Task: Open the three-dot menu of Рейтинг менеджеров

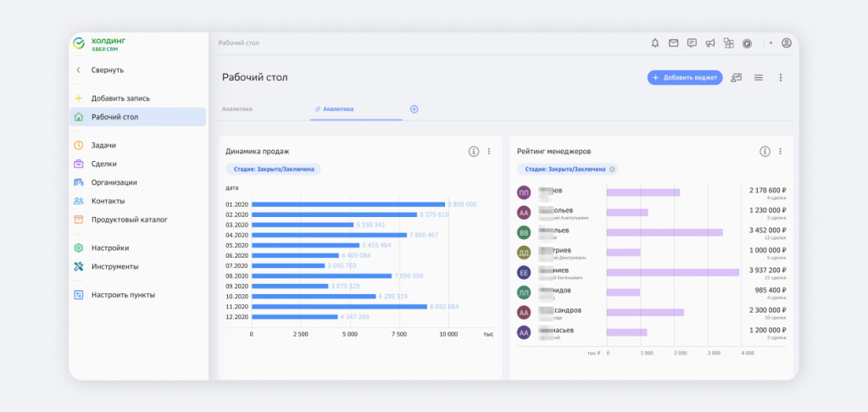Action: tap(780, 151)
